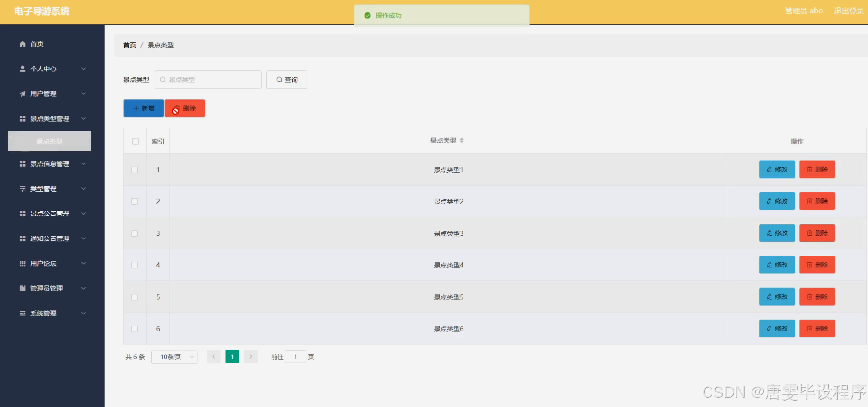Go to previous page arrow
The image size is (868, 407).
pyautogui.click(x=214, y=357)
